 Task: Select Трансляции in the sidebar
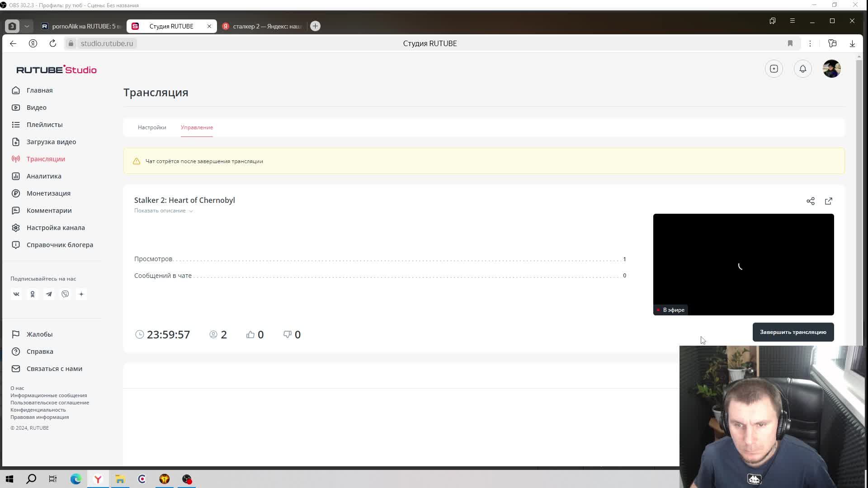click(x=46, y=159)
